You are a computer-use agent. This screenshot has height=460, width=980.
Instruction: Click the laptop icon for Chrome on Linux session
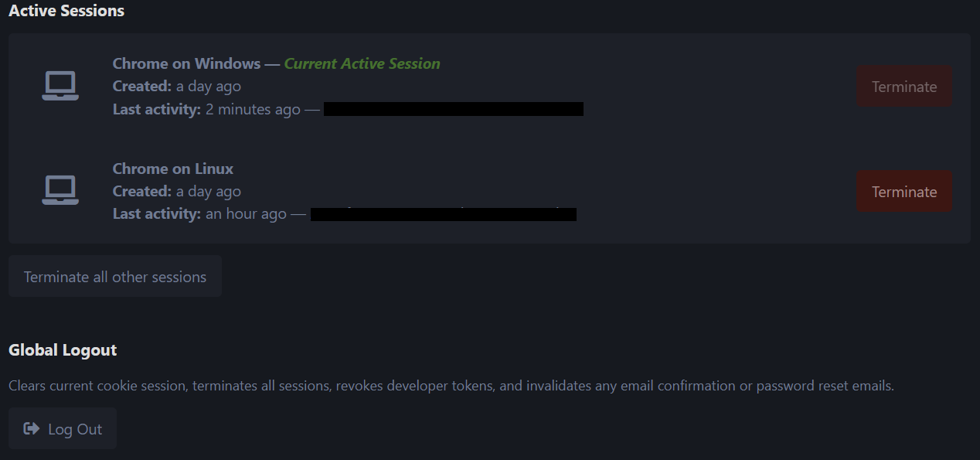[60, 191]
